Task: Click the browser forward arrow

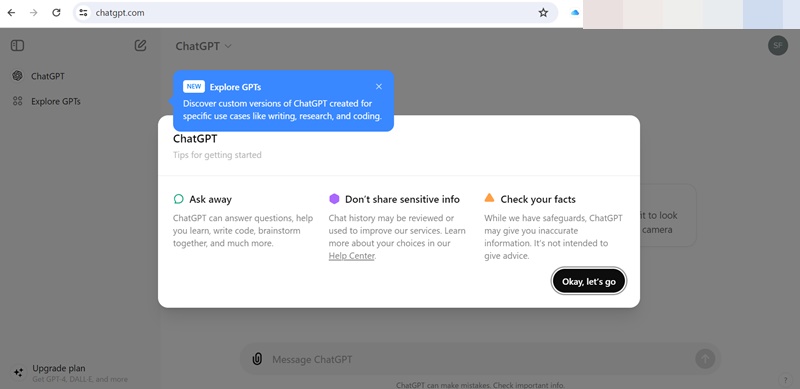Action: pyautogui.click(x=34, y=13)
